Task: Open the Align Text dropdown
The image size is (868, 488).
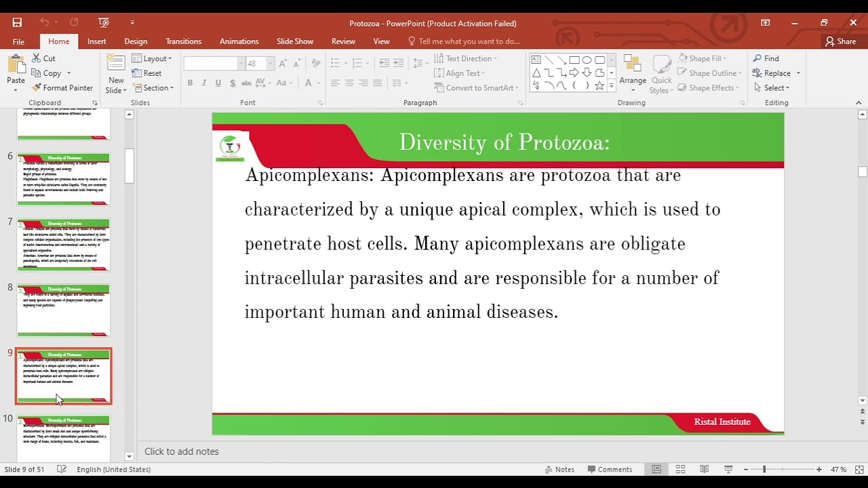Action: pos(459,73)
